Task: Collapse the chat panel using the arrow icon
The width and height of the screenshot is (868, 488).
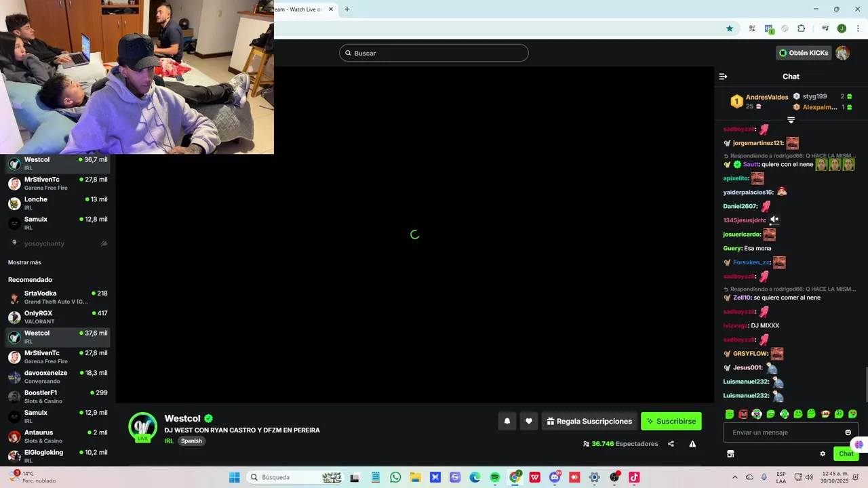Action: [x=723, y=77]
